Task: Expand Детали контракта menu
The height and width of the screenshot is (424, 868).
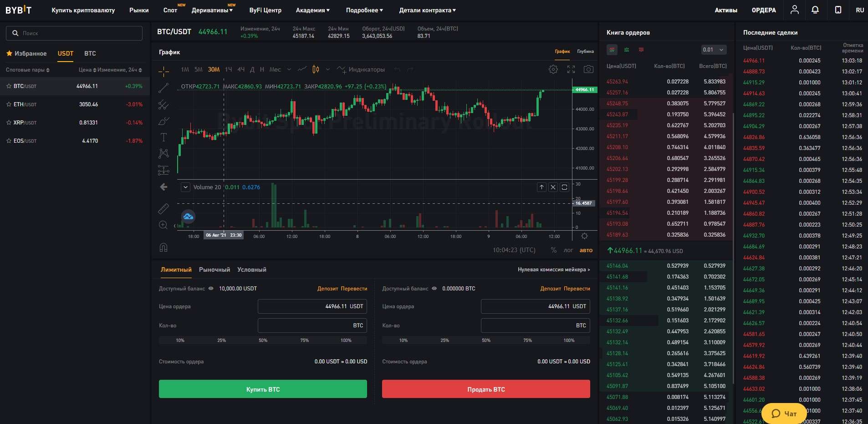Action: coord(427,10)
